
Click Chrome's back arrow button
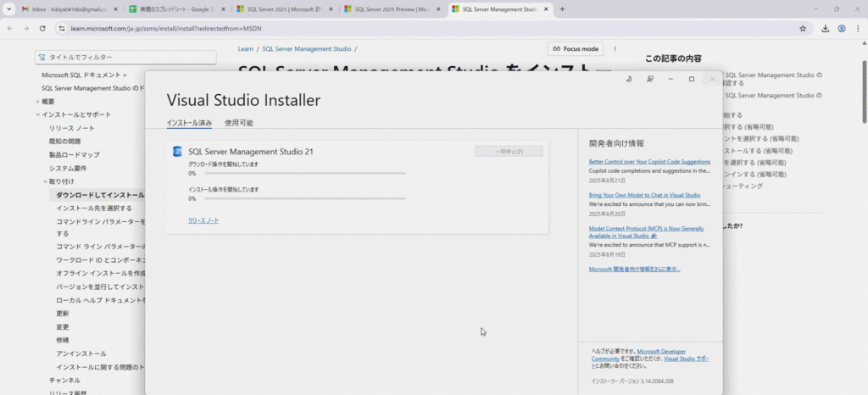coord(10,28)
